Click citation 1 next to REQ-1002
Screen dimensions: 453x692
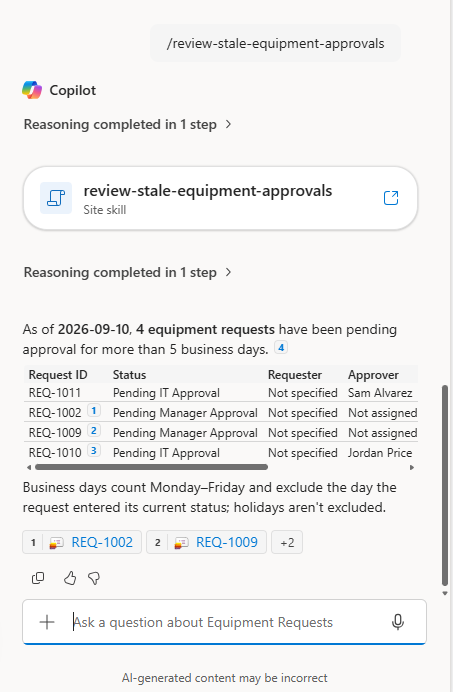[94, 411]
